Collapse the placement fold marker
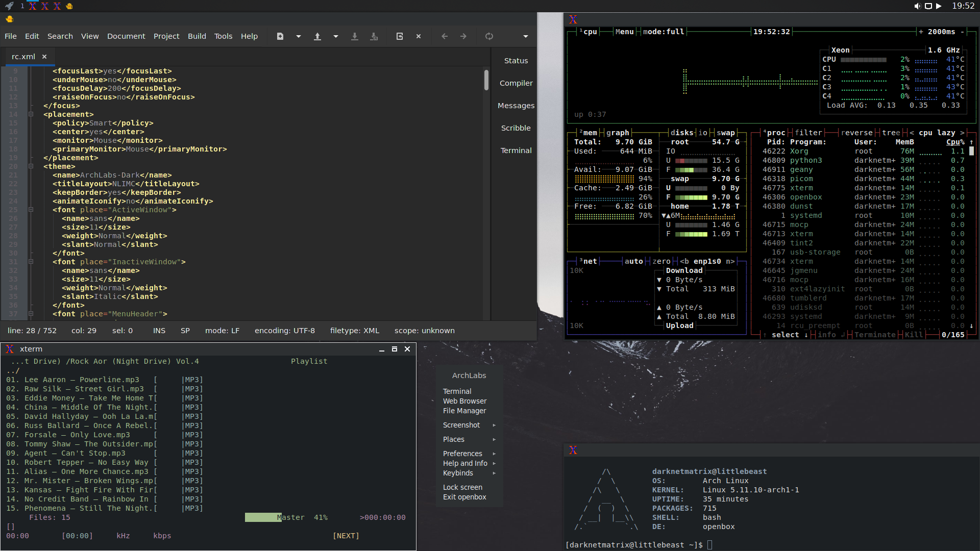 31,114
